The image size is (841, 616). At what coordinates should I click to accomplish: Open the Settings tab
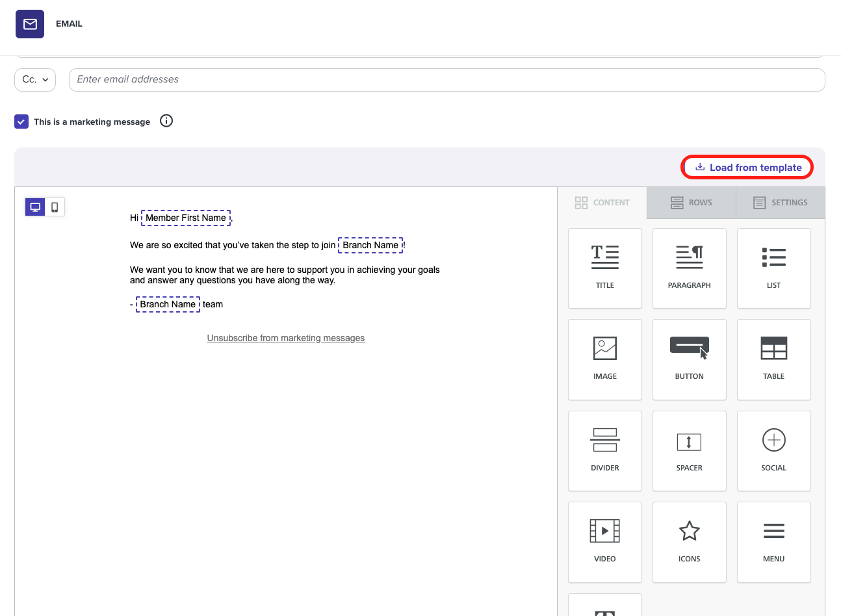click(779, 202)
